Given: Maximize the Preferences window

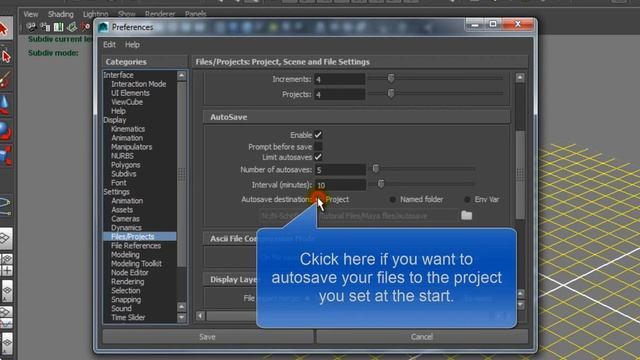Looking at the screenshot, I should [x=493, y=24].
